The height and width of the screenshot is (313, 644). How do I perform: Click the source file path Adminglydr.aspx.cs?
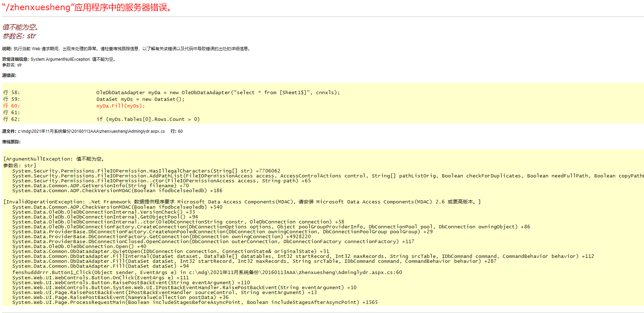91,131
